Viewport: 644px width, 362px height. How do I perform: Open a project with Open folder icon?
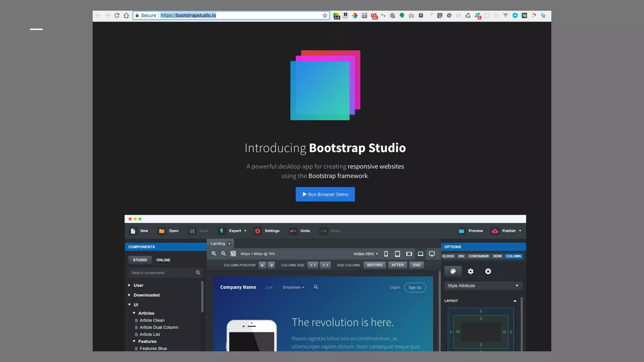pos(162,231)
